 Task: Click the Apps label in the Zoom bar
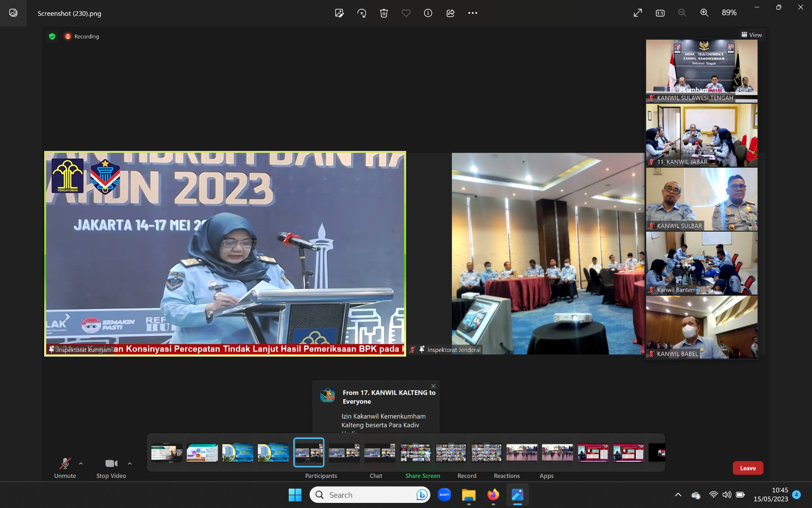coord(547,476)
